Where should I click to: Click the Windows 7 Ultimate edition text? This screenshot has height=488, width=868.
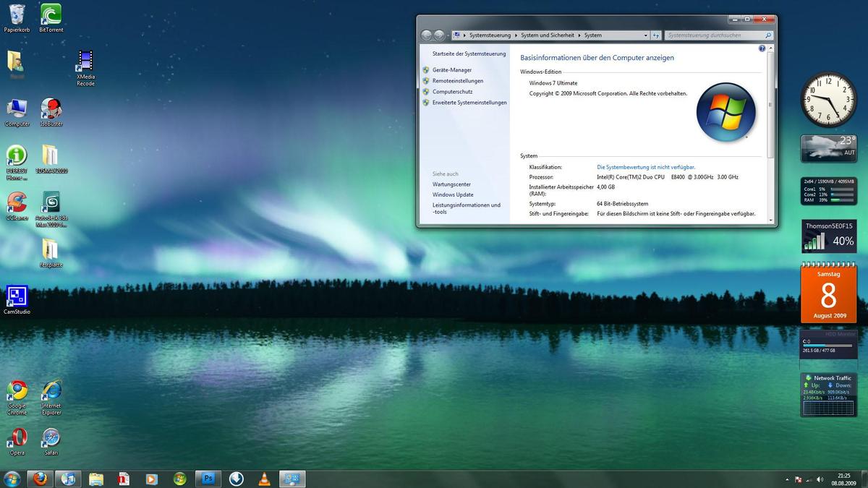553,83
